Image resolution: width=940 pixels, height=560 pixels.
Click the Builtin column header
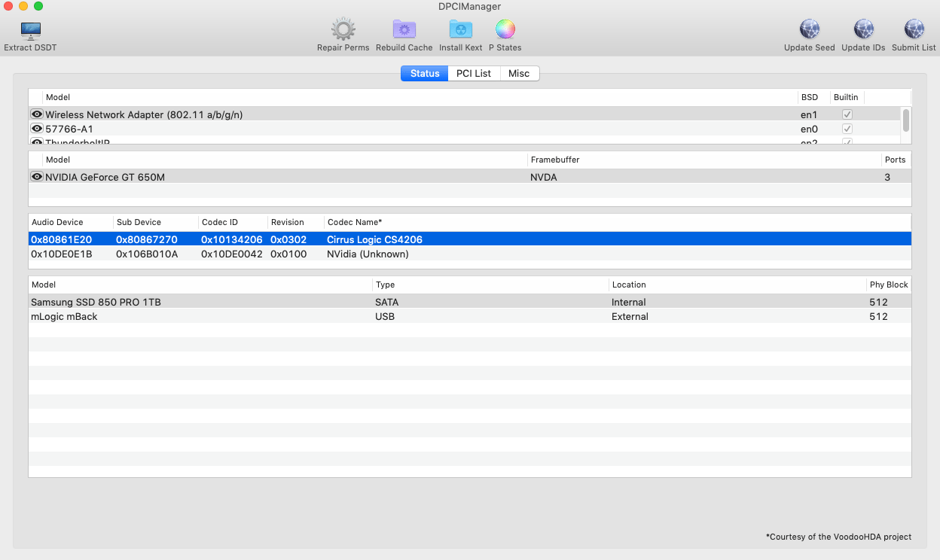[847, 97]
